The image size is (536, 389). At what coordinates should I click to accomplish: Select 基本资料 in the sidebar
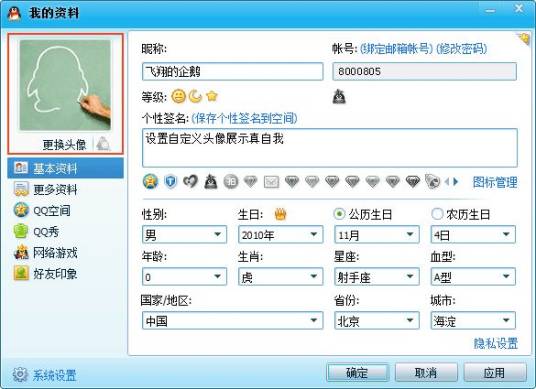(x=65, y=168)
